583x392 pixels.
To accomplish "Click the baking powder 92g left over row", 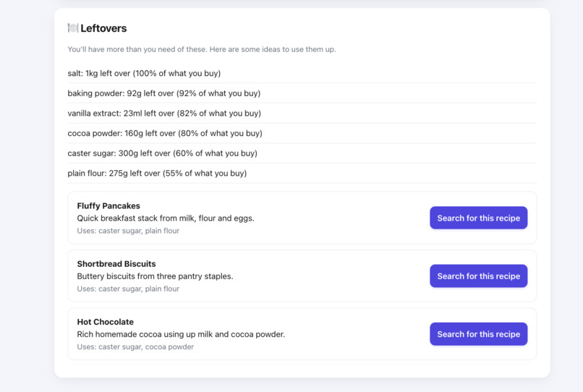I will pos(302,93).
